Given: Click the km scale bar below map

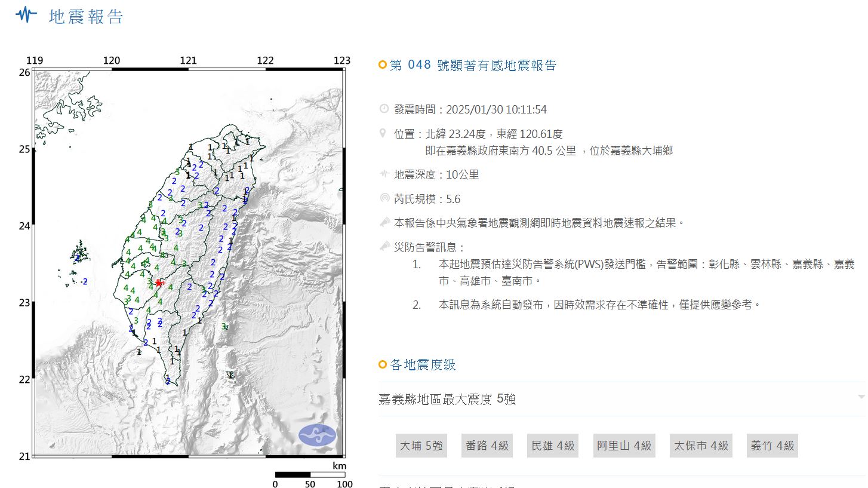Looking at the screenshot, I should (310, 475).
